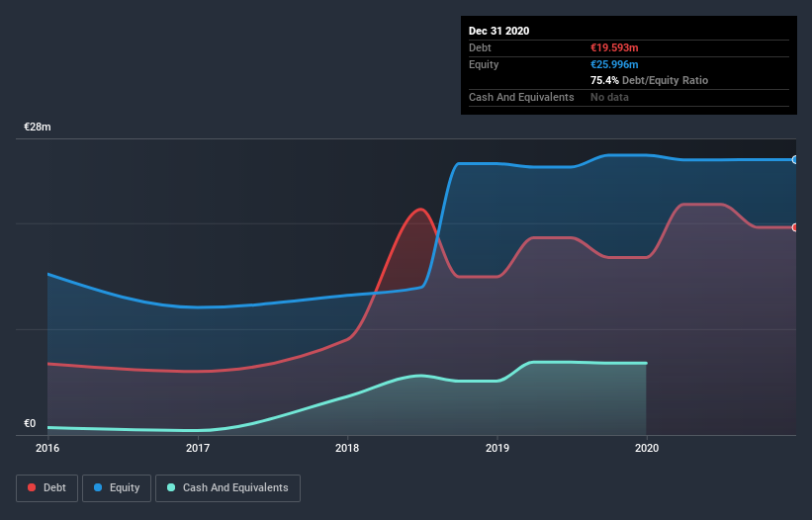Click the tooltip Debt row label
This screenshot has height=520, width=812.
point(480,47)
